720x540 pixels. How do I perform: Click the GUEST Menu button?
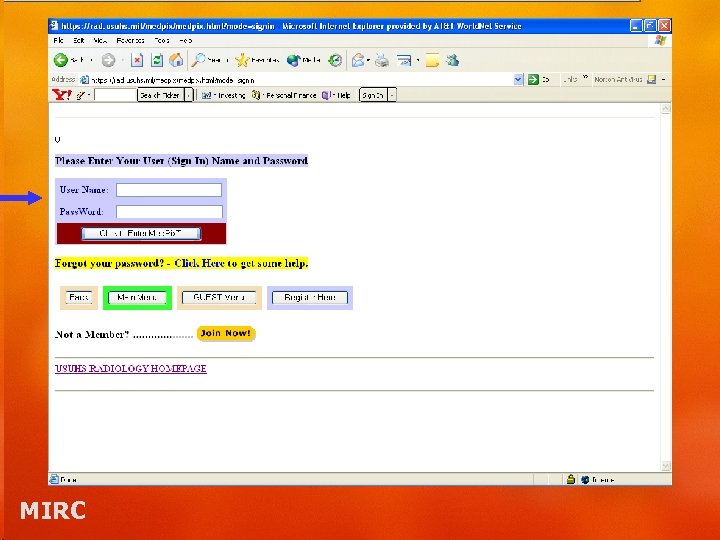click(x=219, y=298)
